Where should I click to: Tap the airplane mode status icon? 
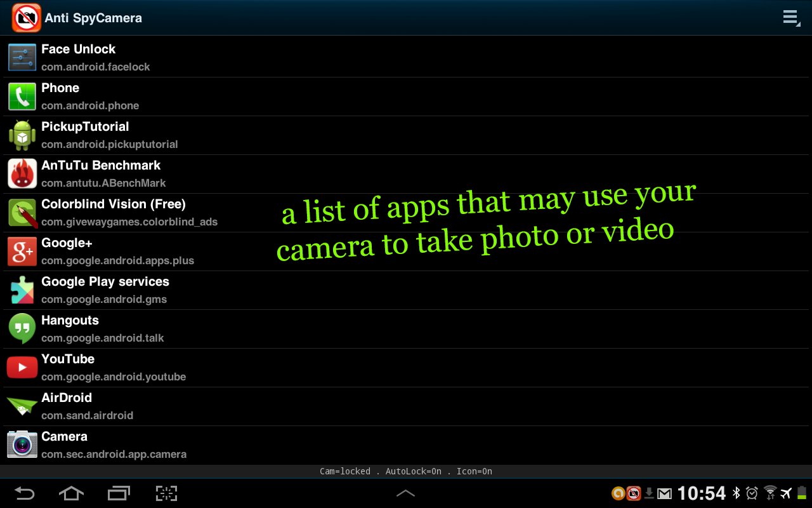[787, 493]
